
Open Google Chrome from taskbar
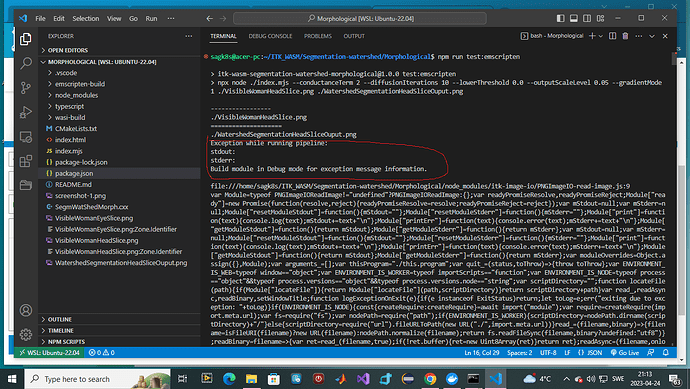pyautogui.click(x=430, y=378)
